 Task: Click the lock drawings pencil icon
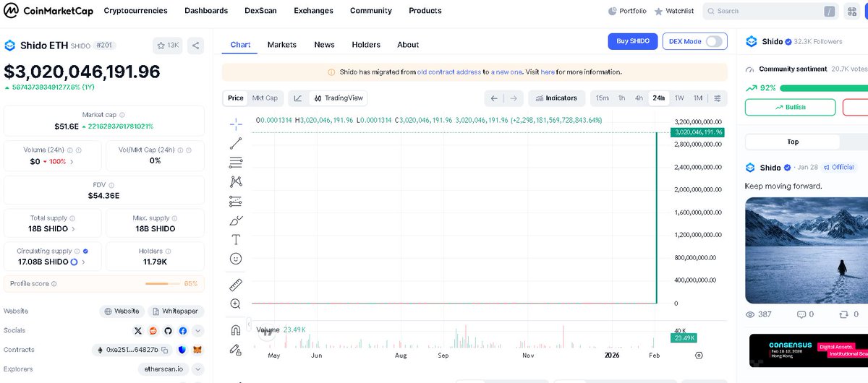236,350
